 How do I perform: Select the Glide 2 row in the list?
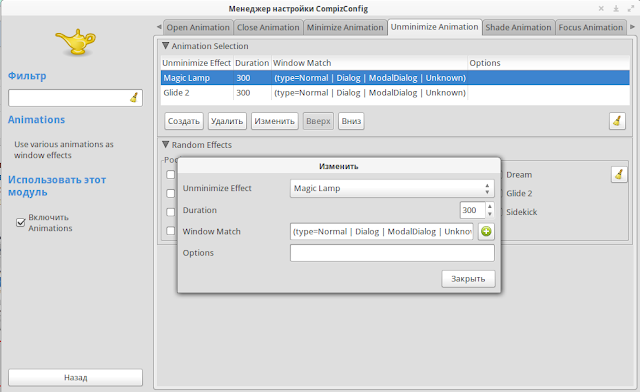(x=395, y=93)
